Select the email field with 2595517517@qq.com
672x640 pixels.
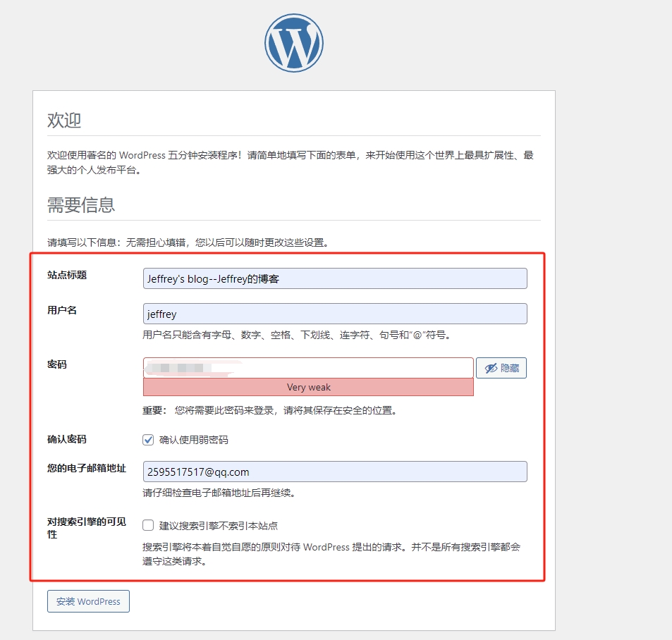pos(335,472)
